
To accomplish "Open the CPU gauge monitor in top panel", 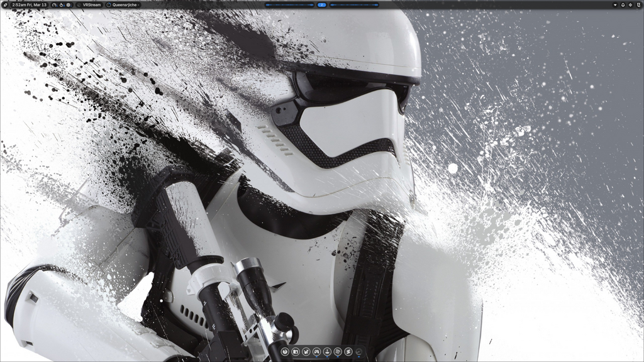I will pyautogui.click(x=55, y=5).
